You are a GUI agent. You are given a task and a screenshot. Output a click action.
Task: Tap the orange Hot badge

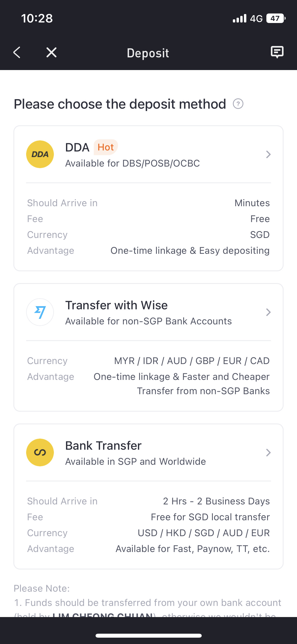[x=106, y=147]
